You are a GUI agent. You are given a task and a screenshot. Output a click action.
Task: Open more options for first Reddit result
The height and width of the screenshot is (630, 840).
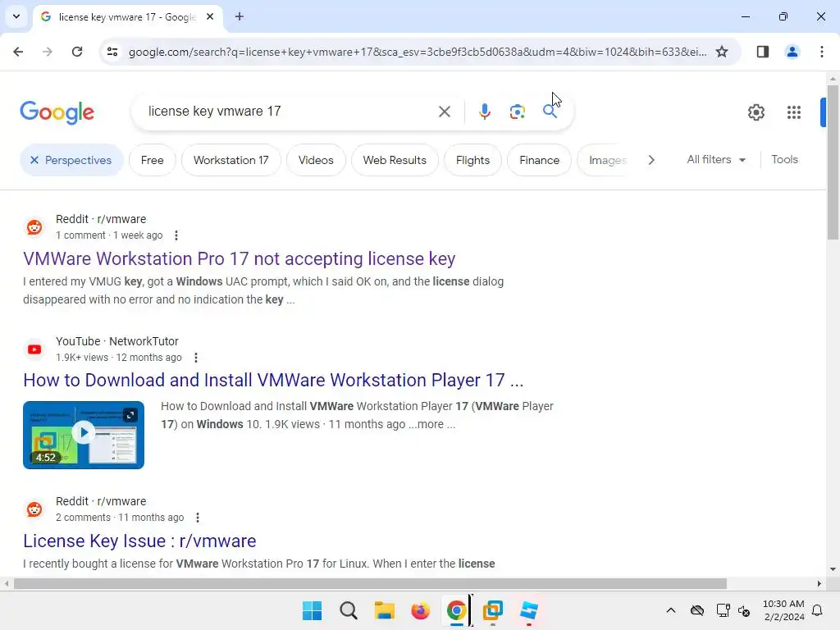pyautogui.click(x=176, y=235)
